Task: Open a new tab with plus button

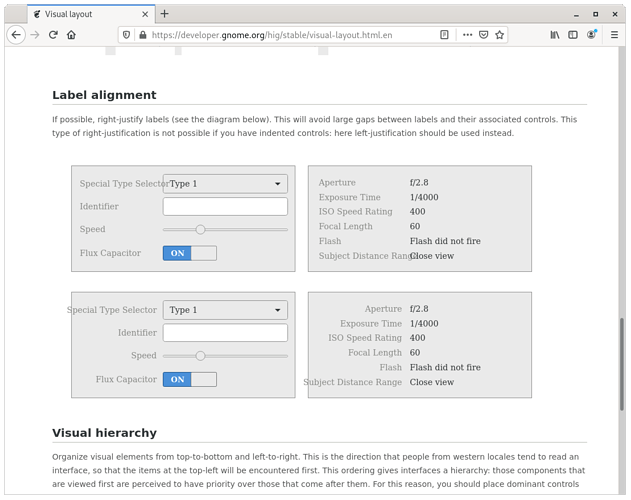Action: click(x=165, y=14)
